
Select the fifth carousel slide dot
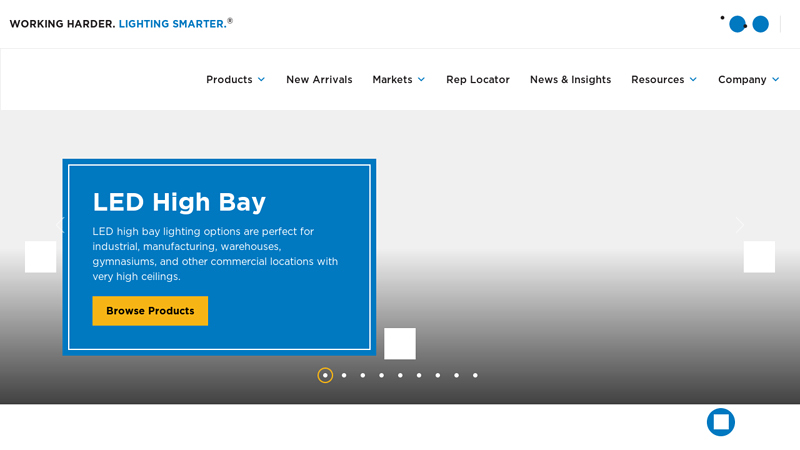click(x=400, y=375)
